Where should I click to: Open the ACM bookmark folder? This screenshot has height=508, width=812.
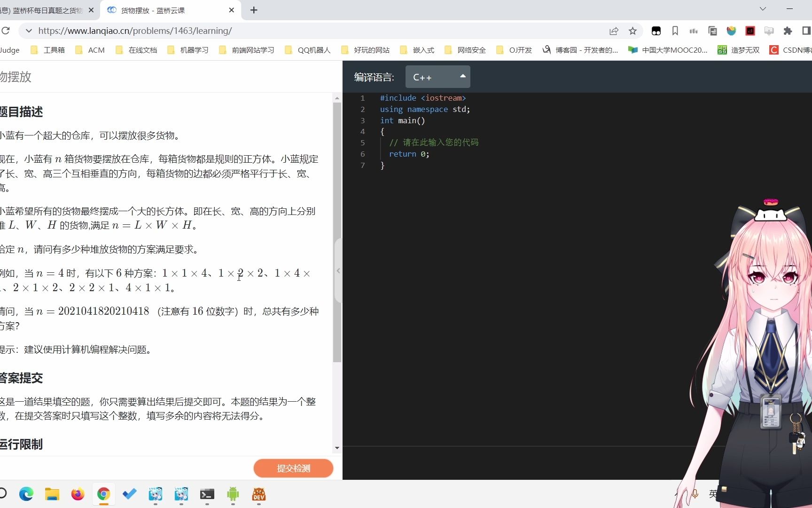[90, 50]
